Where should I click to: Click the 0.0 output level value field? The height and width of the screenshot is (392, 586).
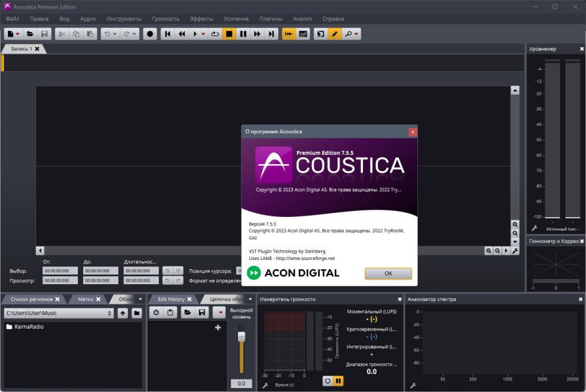click(241, 384)
